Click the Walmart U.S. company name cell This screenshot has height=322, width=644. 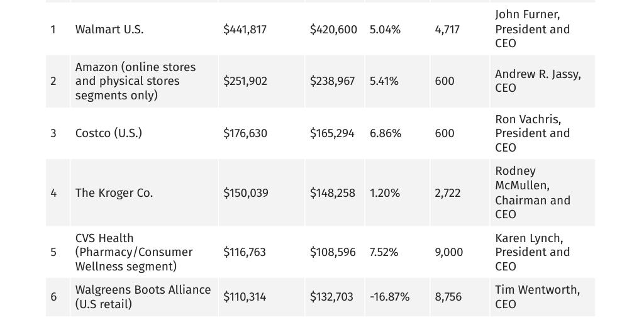click(x=109, y=30)
